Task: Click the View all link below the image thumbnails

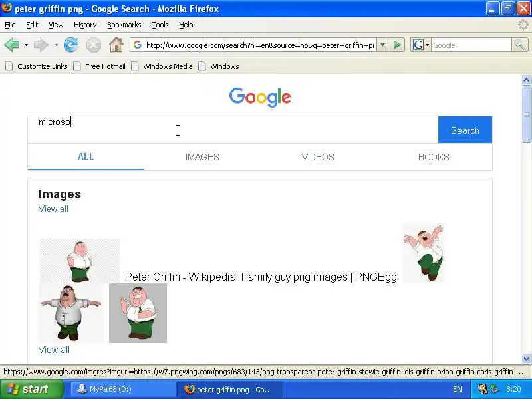Action: 54,350
